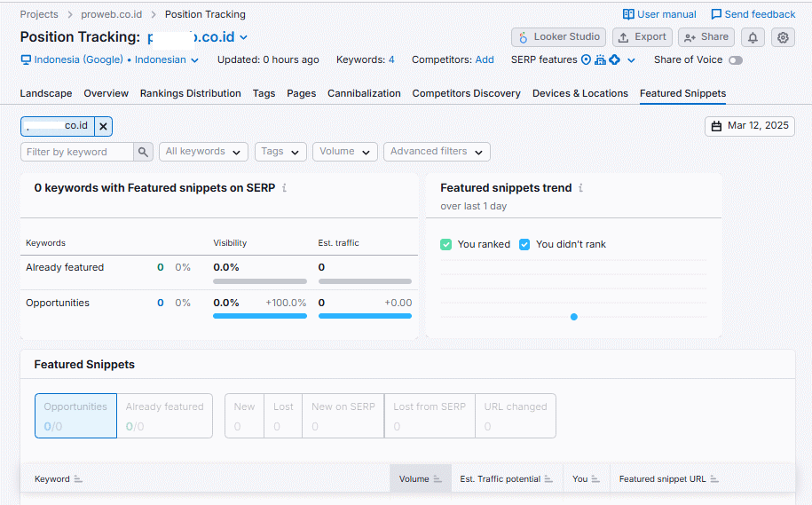Click the Send feedback chat icon
The width and height of the screenshot is (812, 505).
[x=716, y=14]
